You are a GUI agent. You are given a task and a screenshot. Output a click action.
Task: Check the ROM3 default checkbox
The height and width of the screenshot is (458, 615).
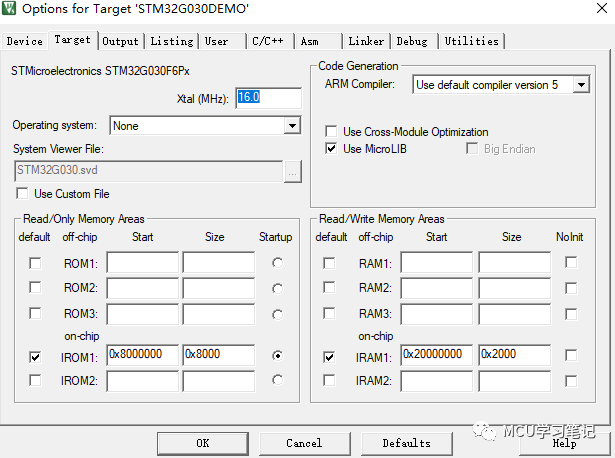35,313
